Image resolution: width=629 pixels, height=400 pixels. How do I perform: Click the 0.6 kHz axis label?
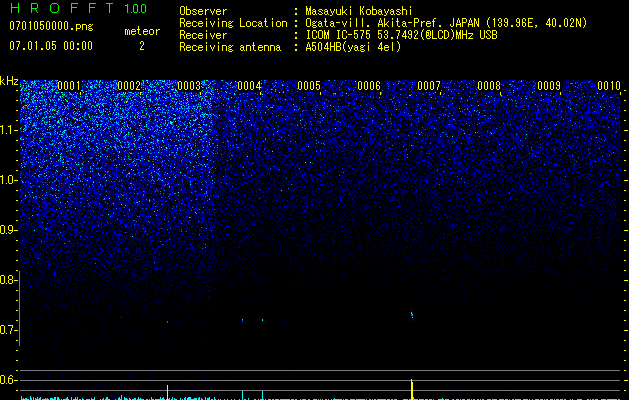tap(7, 380)
